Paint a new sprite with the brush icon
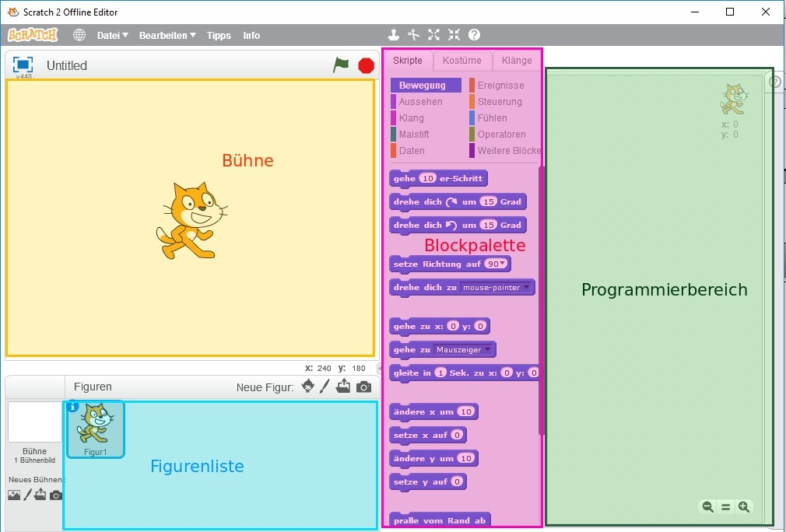This screenshot has height=532, width=786. [325, 387]
